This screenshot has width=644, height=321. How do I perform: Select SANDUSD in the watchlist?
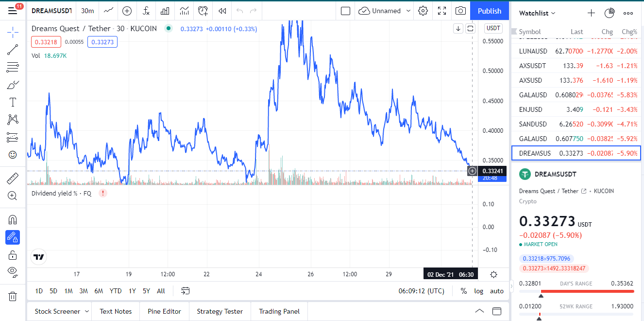click(576, 124)
